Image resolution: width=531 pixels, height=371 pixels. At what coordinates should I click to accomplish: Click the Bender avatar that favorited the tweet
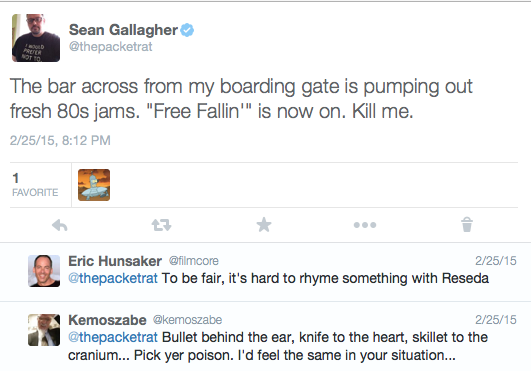(x=94, y=185)
